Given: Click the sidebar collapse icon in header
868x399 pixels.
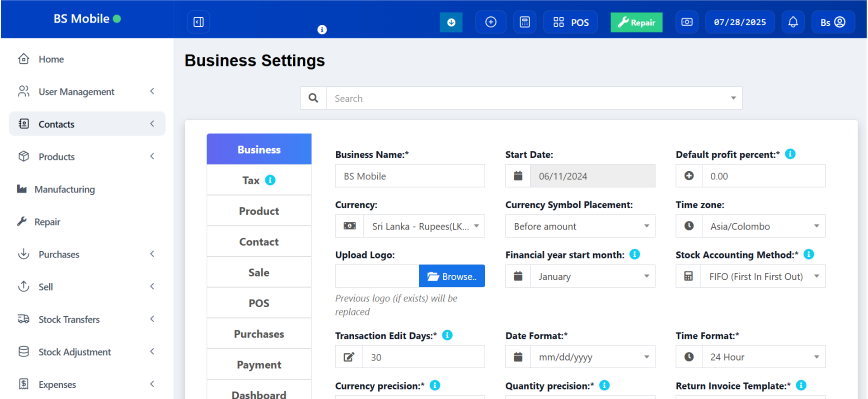Looking at the screenshot, I should [198, 22].
